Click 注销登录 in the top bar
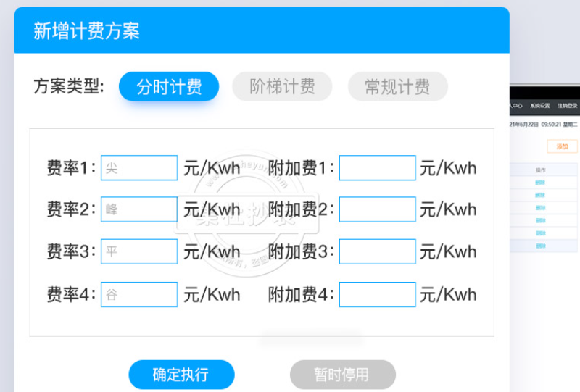Image resolution: width=580 pixels, height=392 pixels. click(568, 106)
